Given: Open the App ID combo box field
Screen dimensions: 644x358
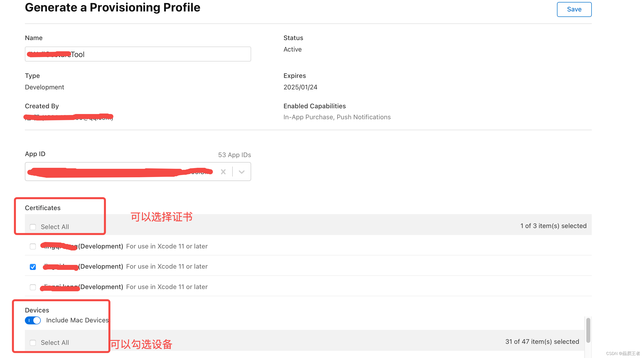Looking at the screenshot, I should pyautogui.click(x=120, y=172).
